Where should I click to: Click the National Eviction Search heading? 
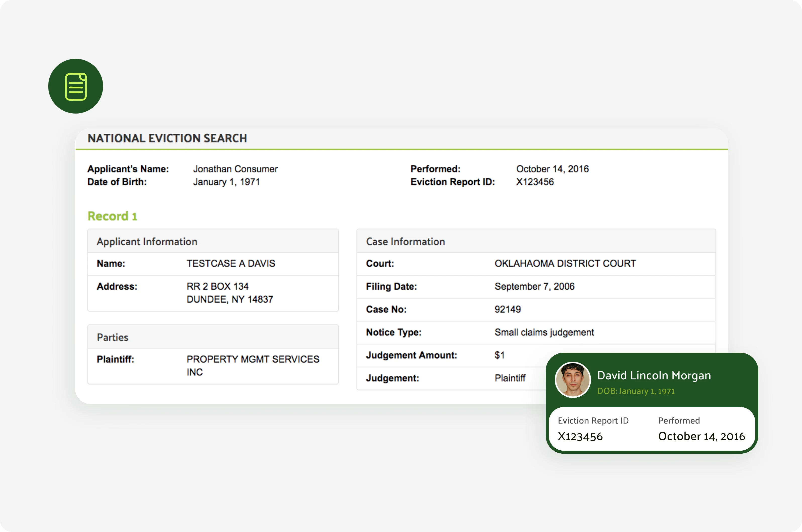point(167,138)
